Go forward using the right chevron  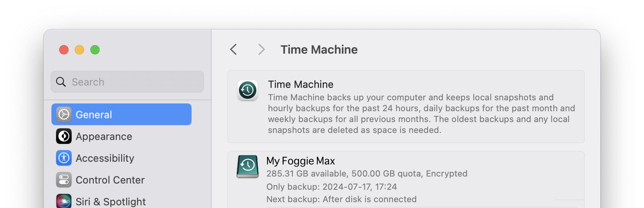tap(261, 49)
